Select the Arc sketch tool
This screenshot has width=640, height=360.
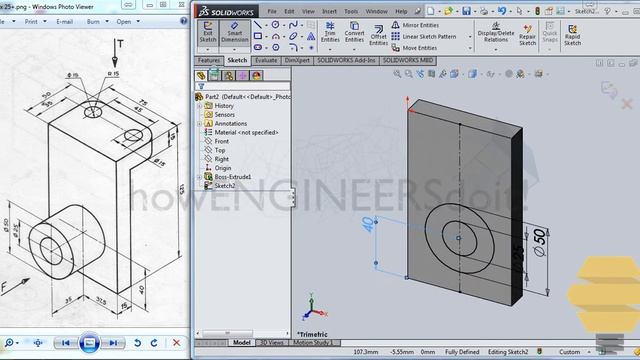click(x=276, y=36)
